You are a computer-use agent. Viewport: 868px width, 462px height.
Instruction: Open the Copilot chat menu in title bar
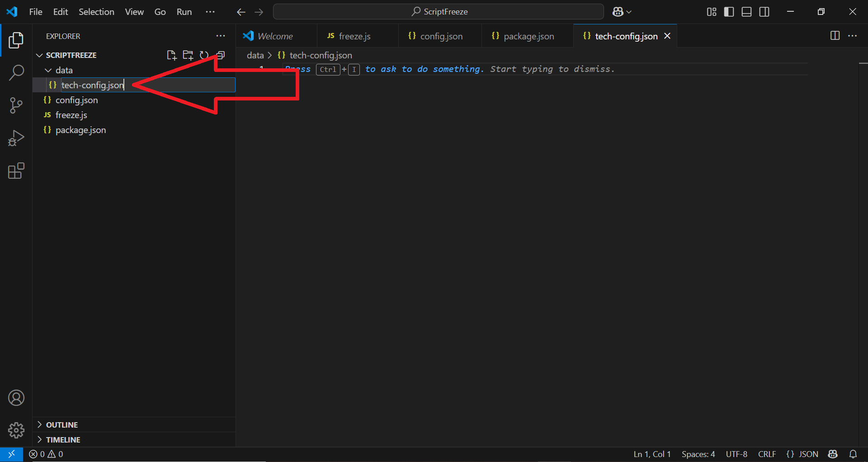[622, 12]
